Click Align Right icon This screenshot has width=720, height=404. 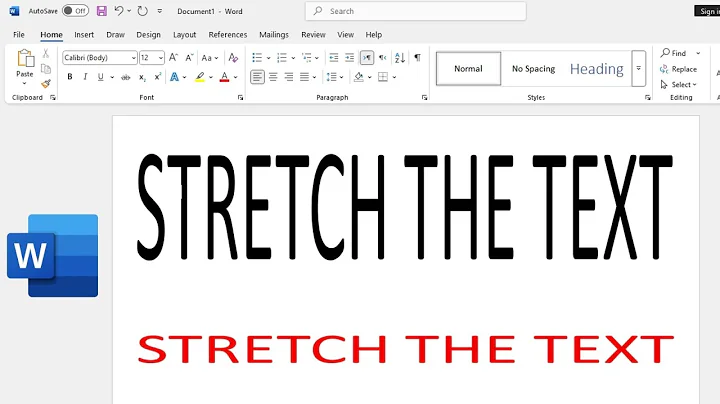click(x=289, y=77)
